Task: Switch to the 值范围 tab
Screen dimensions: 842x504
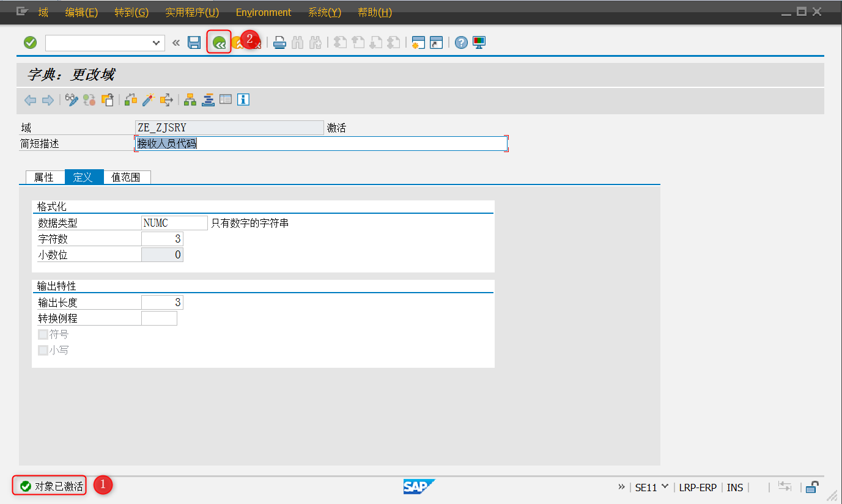Action: point(127,177)
